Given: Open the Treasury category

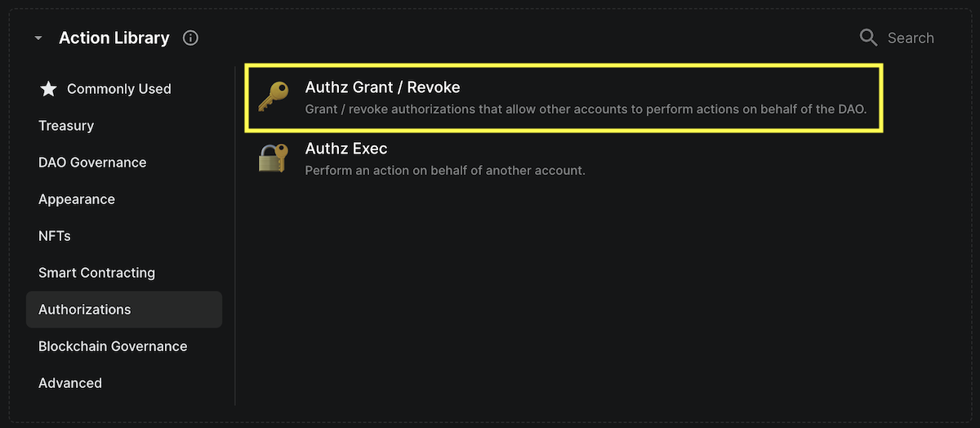Looking at the screenshot, I should pos(66,126).
